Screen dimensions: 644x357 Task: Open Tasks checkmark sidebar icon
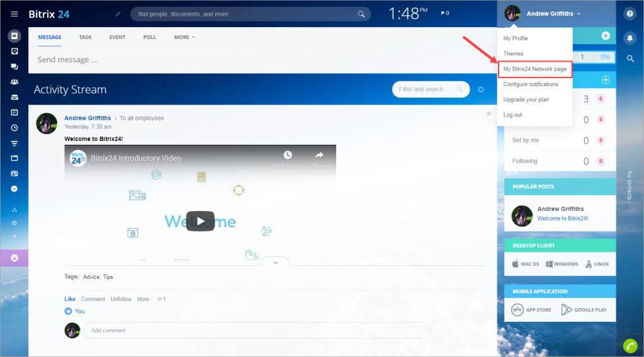(14, 51)
